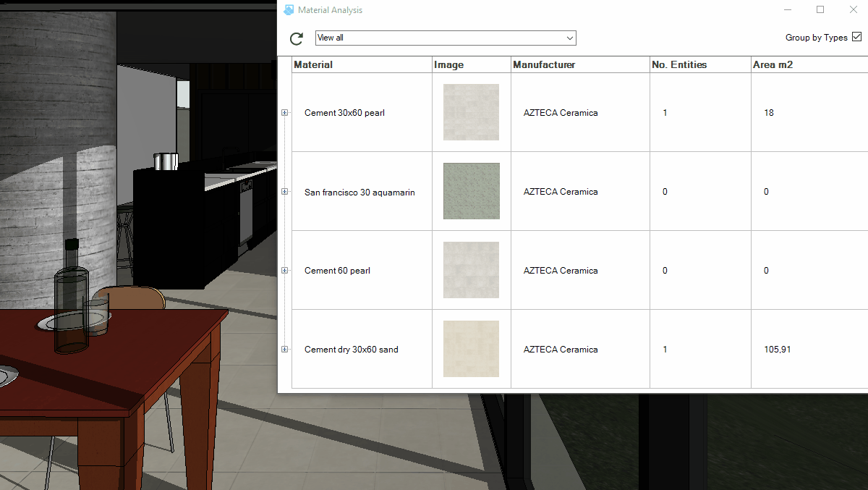Click the 105,91 area value cell
The image size is (868, 490).
click(x=777, y=350)
